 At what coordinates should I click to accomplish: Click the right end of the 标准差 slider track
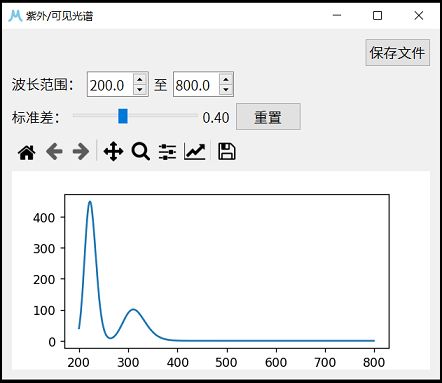[x=196, y=115]
